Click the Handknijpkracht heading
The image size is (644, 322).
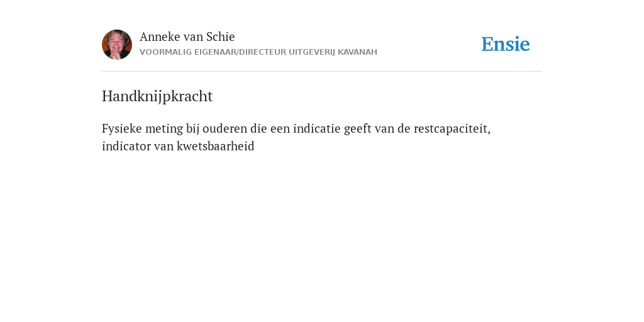pyautogui.click(x=157, y=96)
